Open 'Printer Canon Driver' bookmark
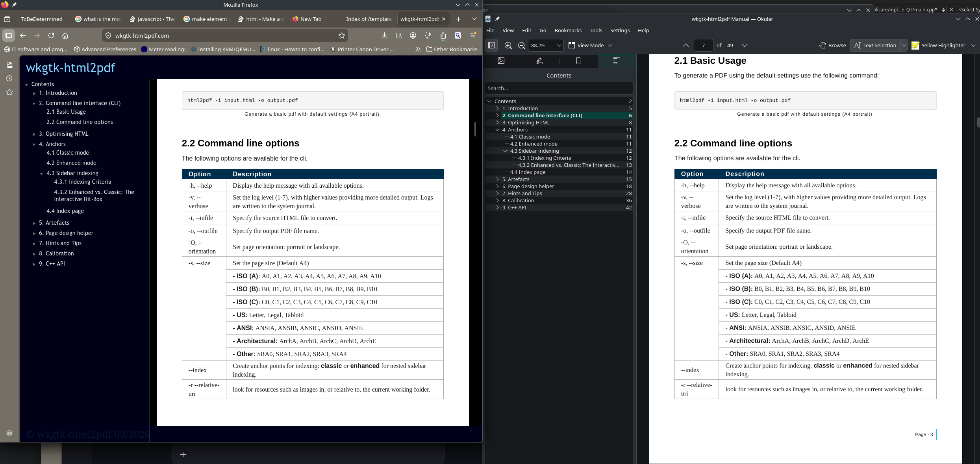Image resolution: width=980 pixels, height=464 pixels. (362, 49)
